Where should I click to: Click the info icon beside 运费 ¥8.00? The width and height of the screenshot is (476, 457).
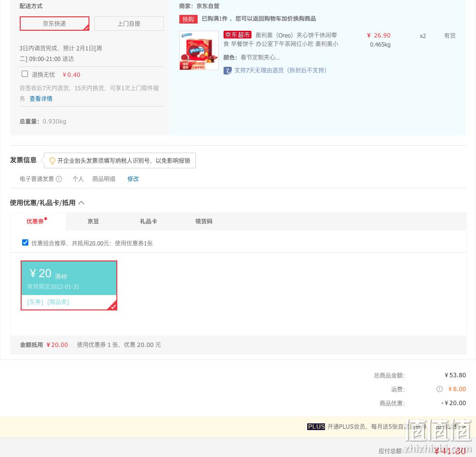pyautogui.click(x=439, y=389)
